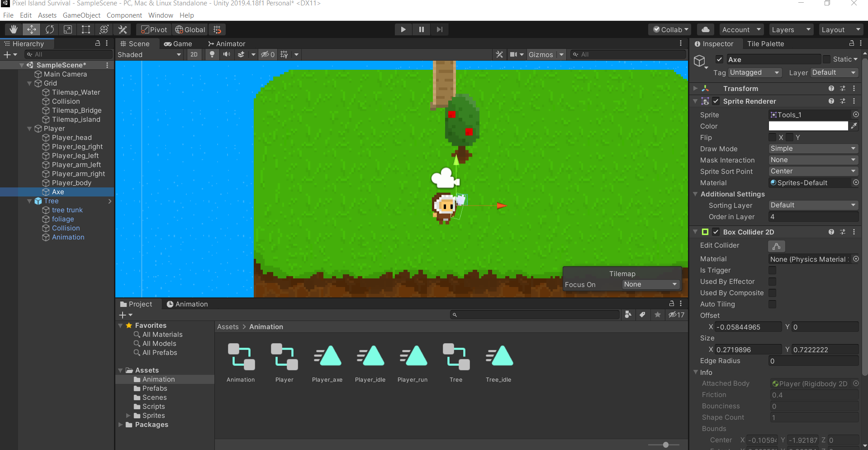Open the Sprite Sort Point dropdown
The width and height of the screenshot is (868, 450).
click(813, 171)
